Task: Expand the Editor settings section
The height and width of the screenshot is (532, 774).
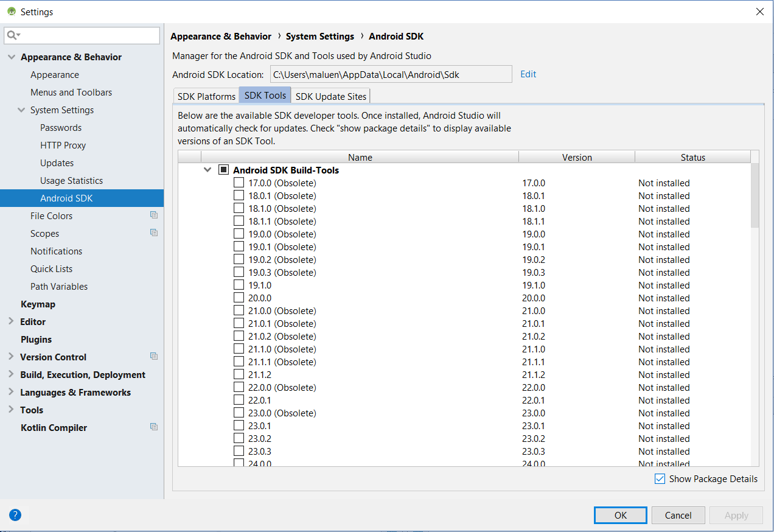Action: click(x=11, y=321)
